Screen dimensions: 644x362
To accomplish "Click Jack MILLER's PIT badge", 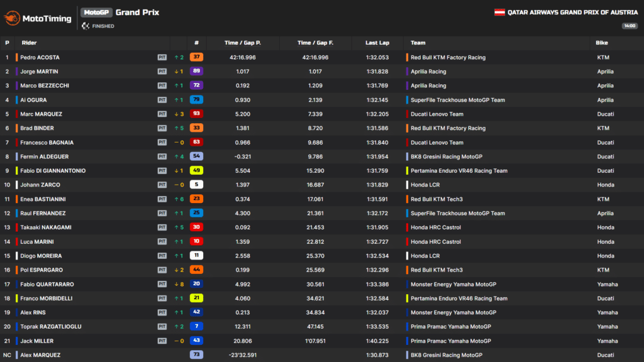I will pos(162,341).
